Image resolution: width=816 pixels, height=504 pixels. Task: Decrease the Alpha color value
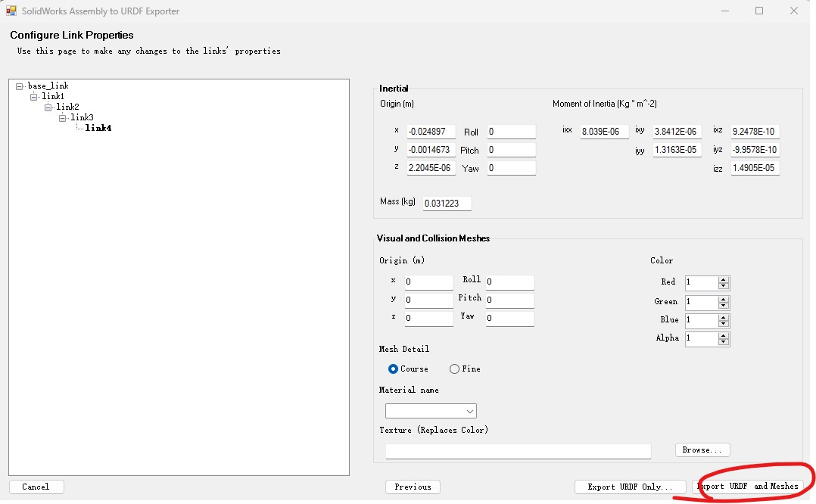723,342
